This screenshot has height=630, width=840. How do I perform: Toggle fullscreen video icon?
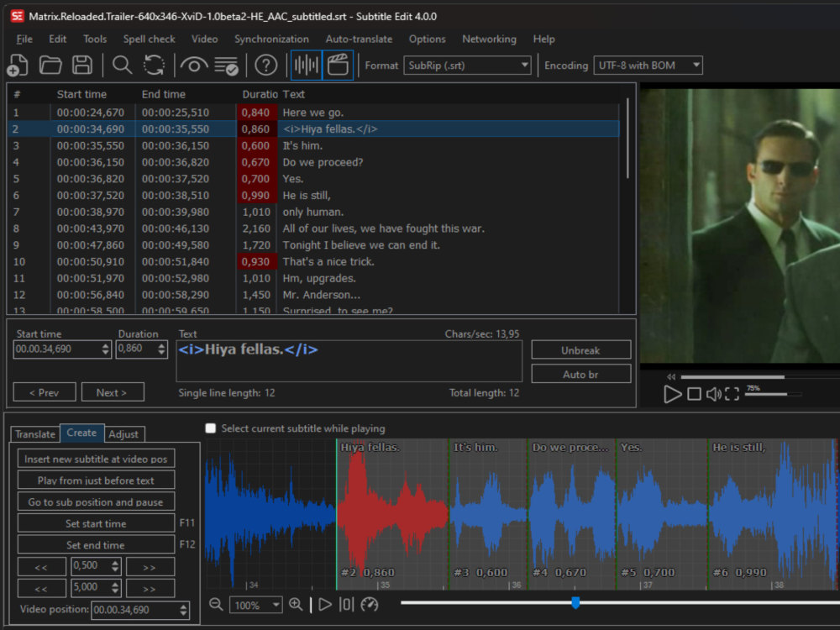(732, 394)
